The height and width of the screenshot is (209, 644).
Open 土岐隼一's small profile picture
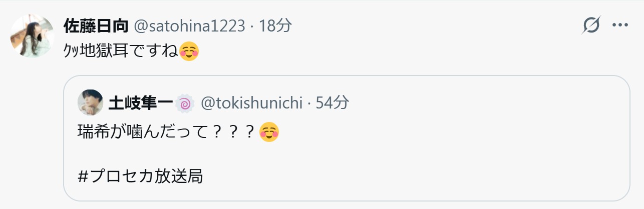[90, 102]
